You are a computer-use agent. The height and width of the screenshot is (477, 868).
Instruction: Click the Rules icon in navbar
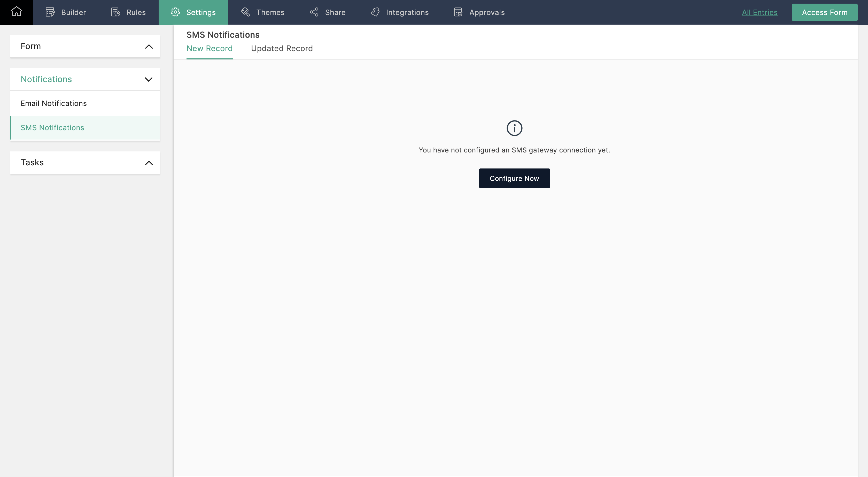(115, 12)
